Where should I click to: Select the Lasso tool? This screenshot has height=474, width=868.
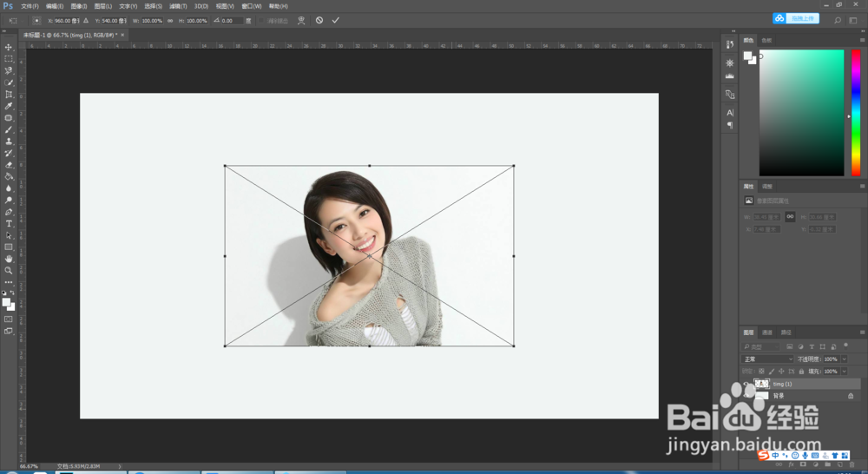pyautogui.click(x=9, y=70)
